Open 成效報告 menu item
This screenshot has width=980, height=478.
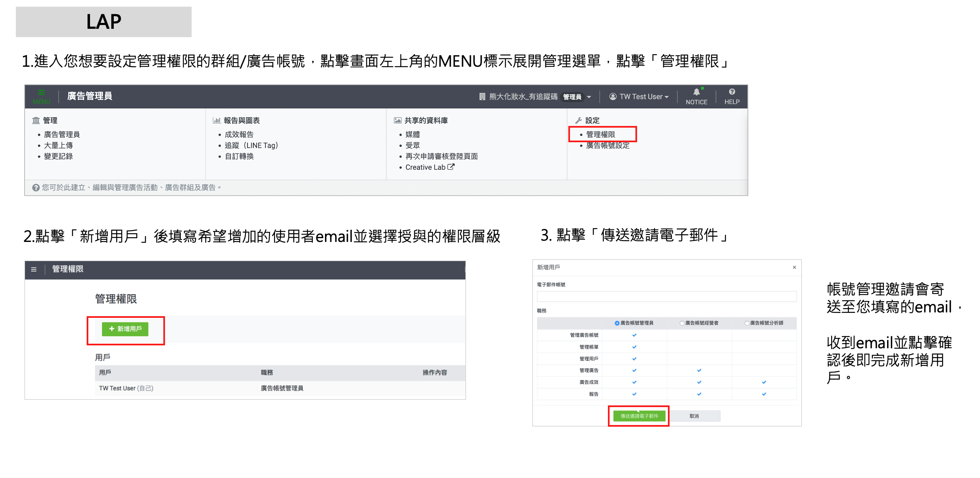[239, 134]
